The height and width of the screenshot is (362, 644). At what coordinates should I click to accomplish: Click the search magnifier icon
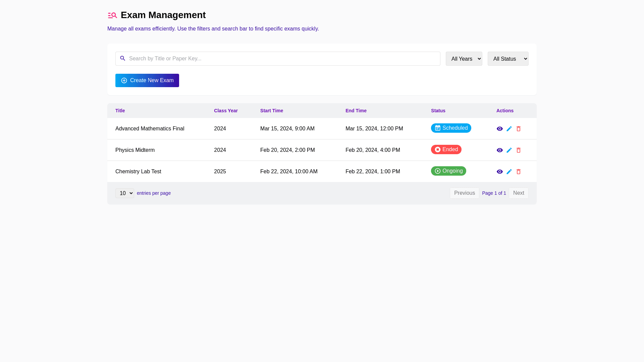tap(123, 58)
